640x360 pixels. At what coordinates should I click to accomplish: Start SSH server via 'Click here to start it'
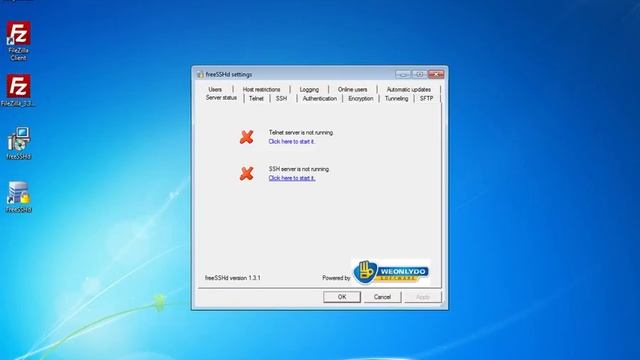(292, 178)
